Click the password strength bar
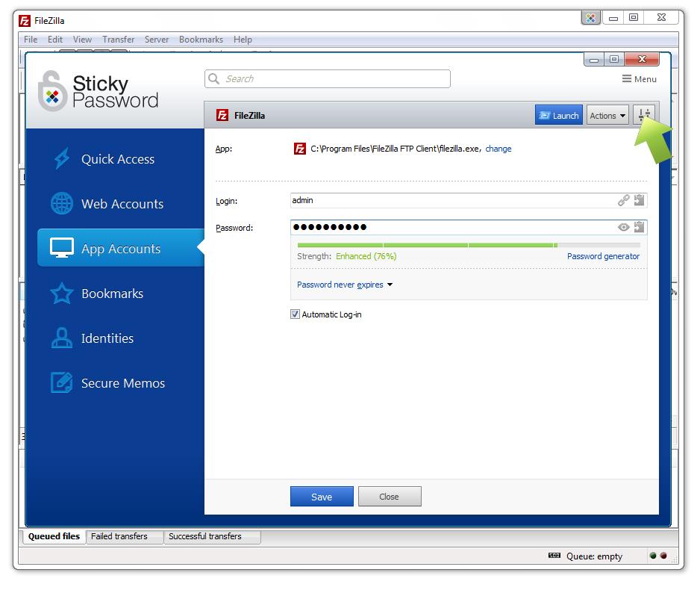The height and width of the screenshot is (596, 700). (469, 245)
